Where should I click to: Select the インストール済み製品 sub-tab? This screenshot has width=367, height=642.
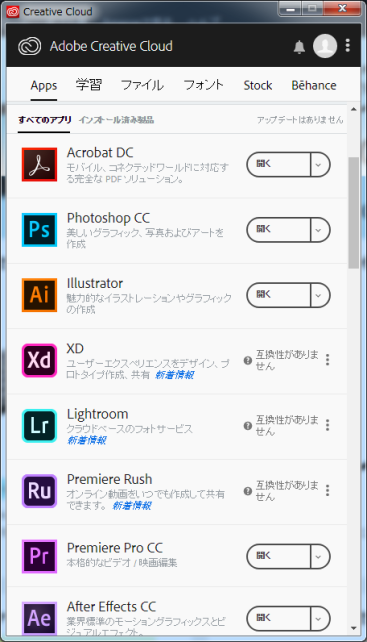pyautogui.click(x=116, y=120)
